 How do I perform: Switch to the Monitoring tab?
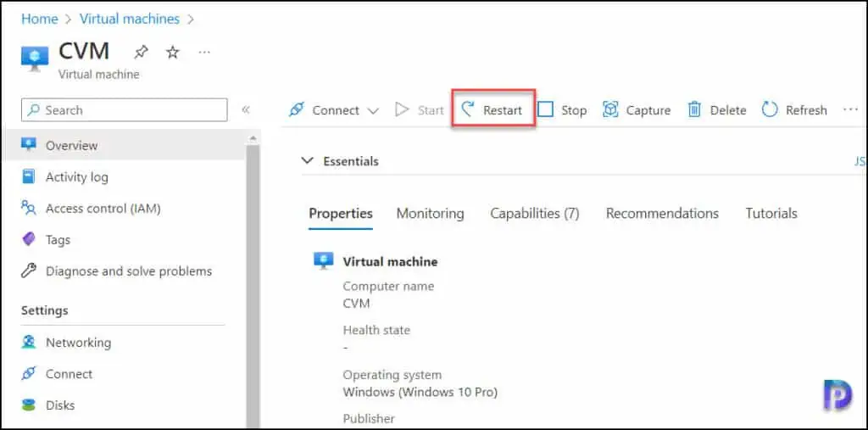click(x=430, y=214)
